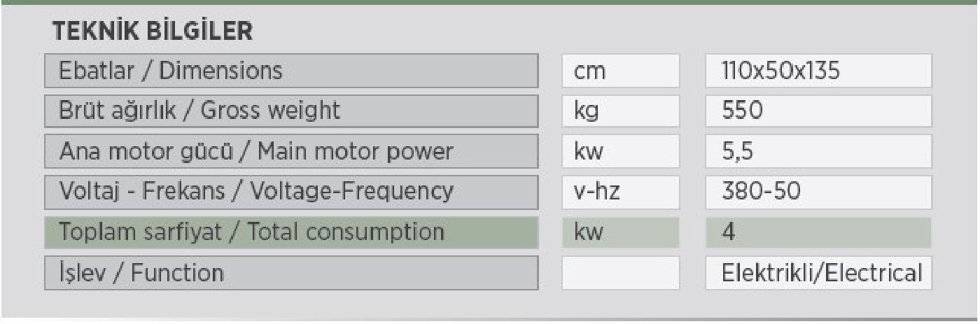Screen dimensions: 980x324
Task: Click the kw unit for main motor power
Action: [x=620, y=151]
